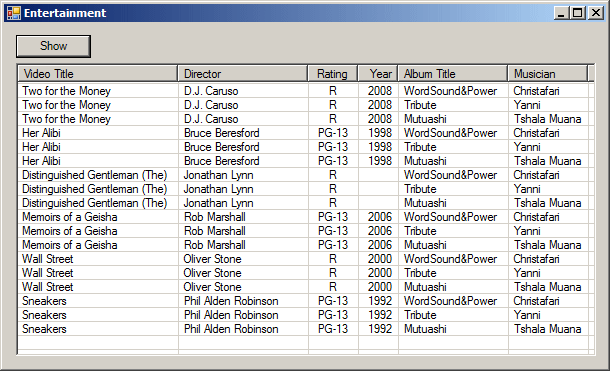Click the Rating column header
Viewport: 610px width, 371px height.
tap(333, 74)
